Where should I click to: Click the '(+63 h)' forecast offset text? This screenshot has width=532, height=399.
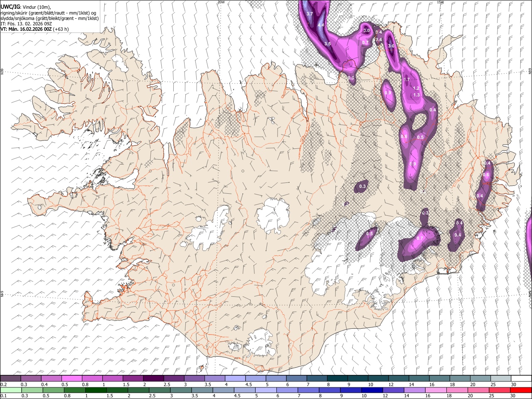pos(61,29)
